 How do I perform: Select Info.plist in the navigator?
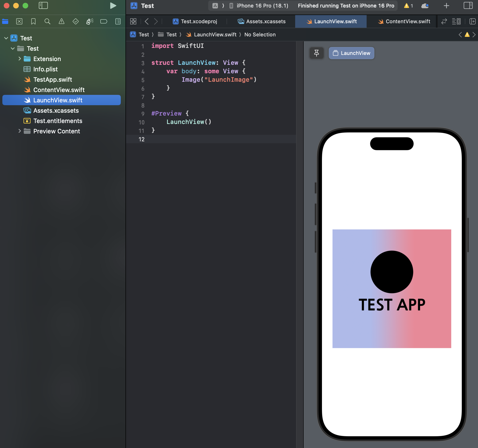pyautogui.click(x=45, y=69)
